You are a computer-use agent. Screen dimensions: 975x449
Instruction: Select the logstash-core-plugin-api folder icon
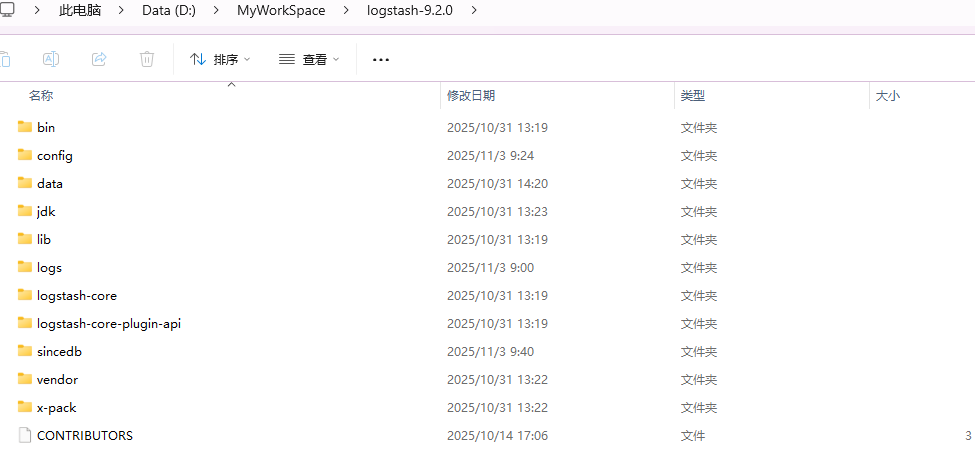(x=25, y=323)
